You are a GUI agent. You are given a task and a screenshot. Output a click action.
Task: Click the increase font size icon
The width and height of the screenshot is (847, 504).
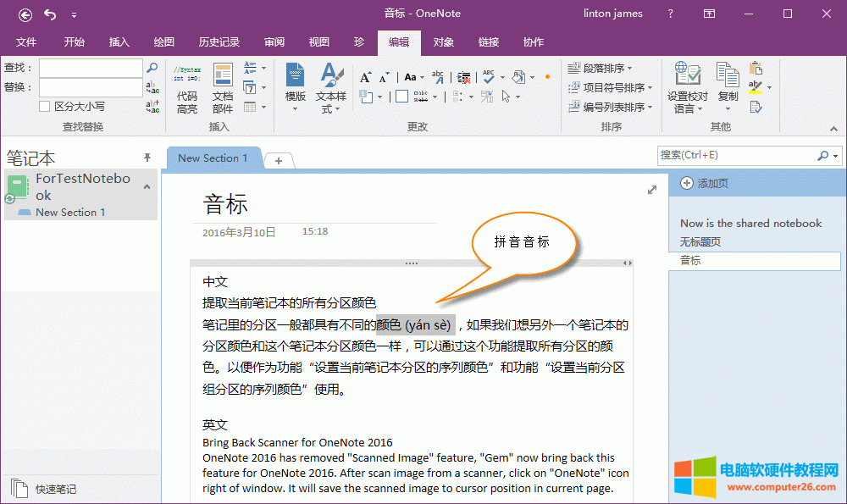365,77
